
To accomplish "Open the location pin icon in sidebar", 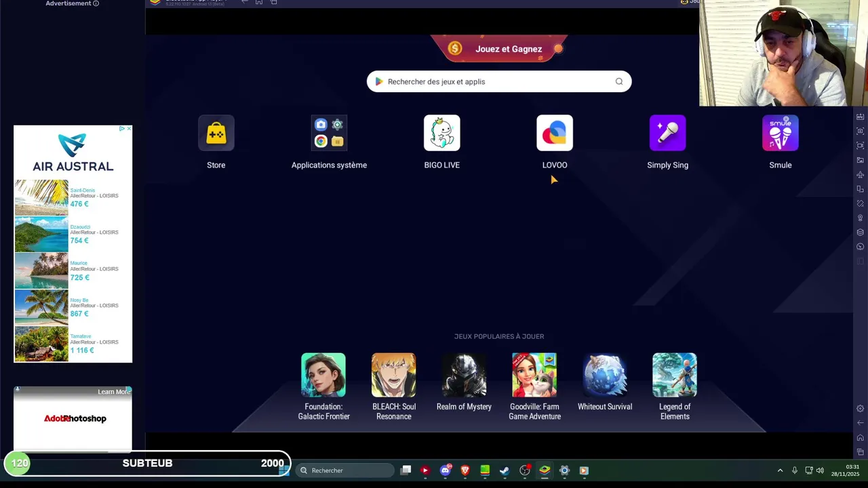I will coord(861,218).
